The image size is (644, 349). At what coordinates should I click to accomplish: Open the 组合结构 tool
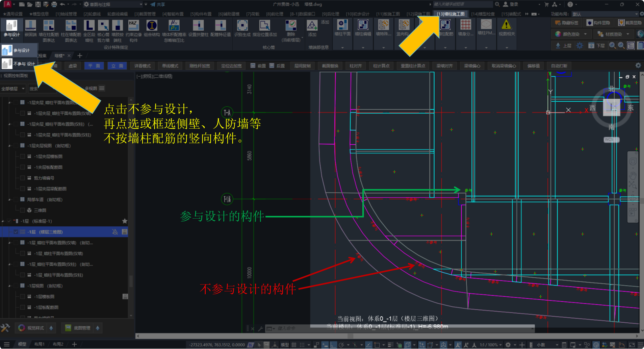[152, 26]
